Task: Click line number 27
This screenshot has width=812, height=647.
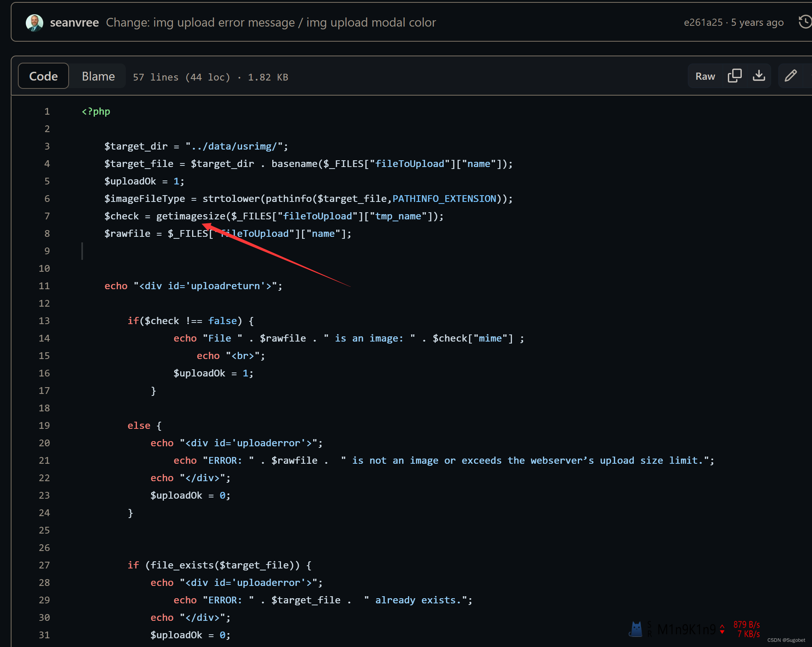Action: point(44,565)
